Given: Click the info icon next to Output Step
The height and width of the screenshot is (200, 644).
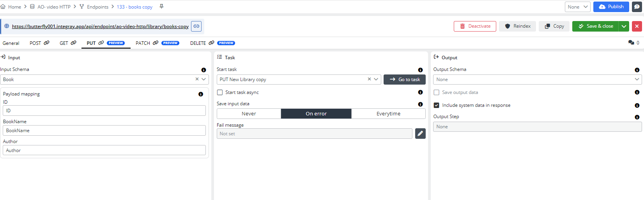Looking at the screenshot, I should tap(637, 117).
